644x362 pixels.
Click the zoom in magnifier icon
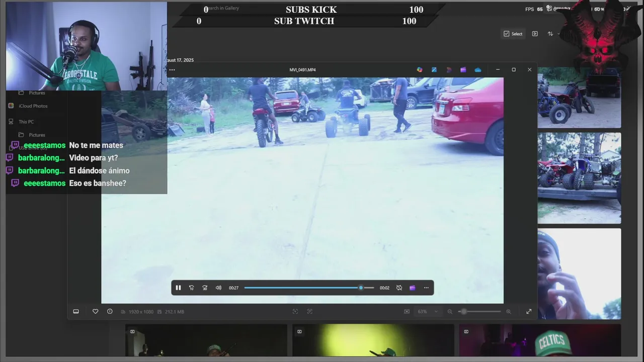tap(509, 312)
